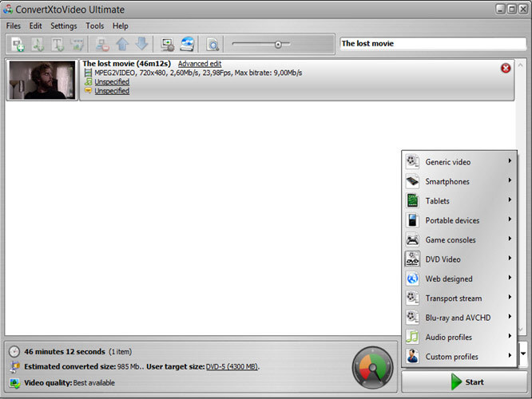
Task: Adjust the toolbar zoom slider handle
Action: 278,45
